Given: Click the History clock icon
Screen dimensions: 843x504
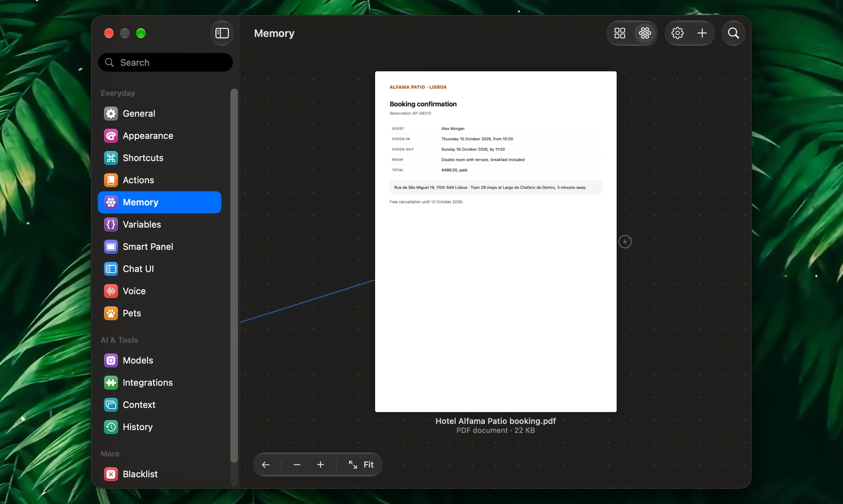Looking at the screenshot, I should [111, 427].
